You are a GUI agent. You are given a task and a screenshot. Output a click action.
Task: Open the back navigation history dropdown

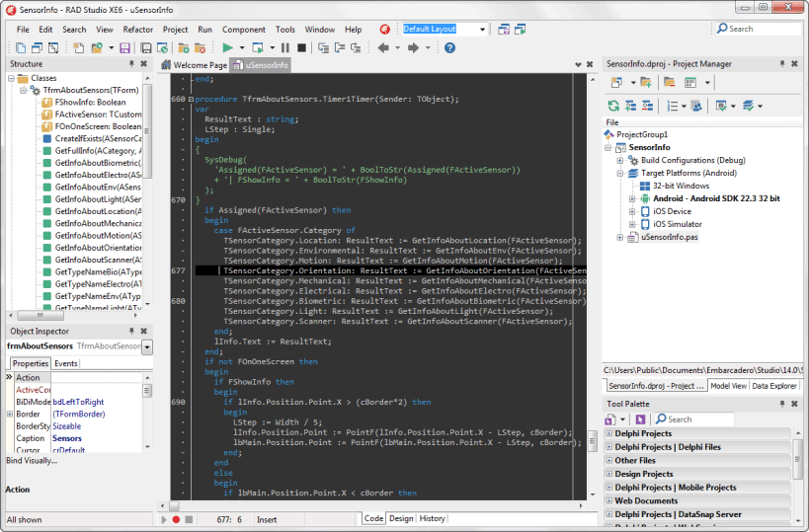click(397, 48)
